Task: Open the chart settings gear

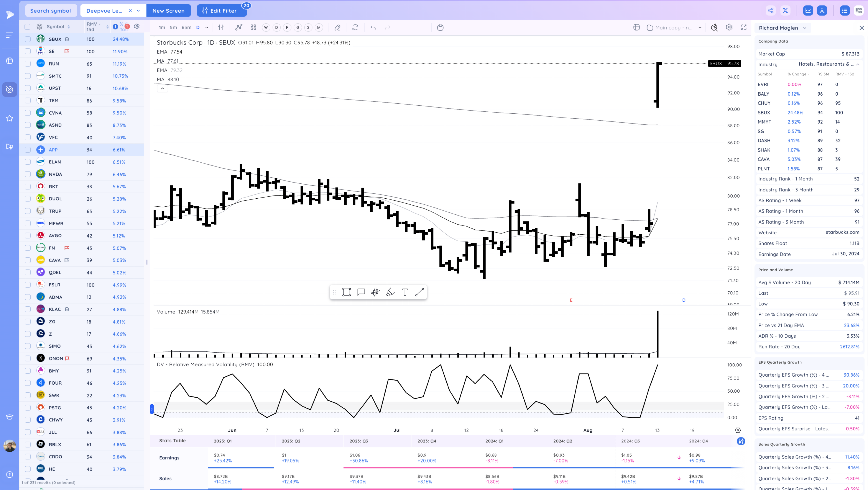Action: (x=729, y=28)
